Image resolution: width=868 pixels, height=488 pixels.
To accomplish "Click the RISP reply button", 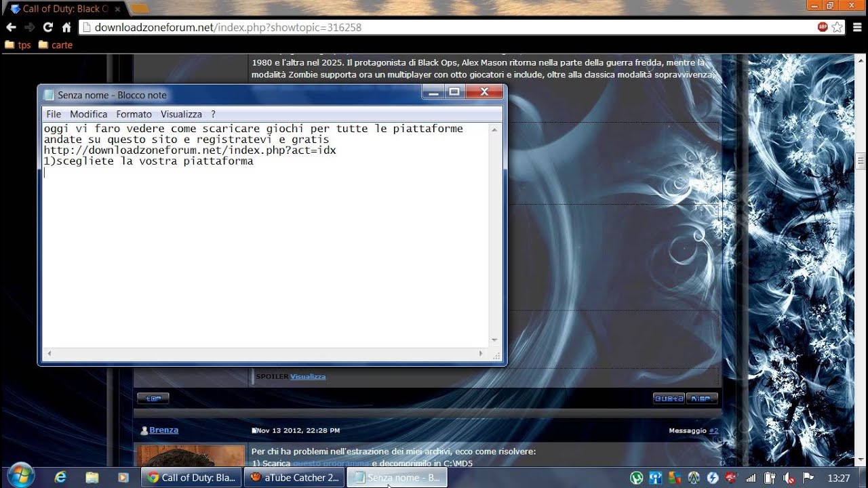I will pyautogui.click(x=701, y=399).
